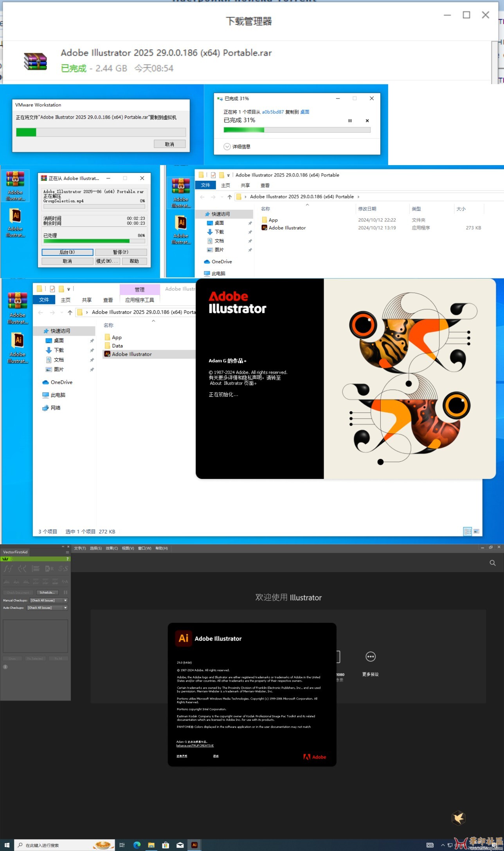The image size is (504, 851).
Task: Collapse the VectorFirstAid panel with the double-arrow icon
Action: [63, 547]
